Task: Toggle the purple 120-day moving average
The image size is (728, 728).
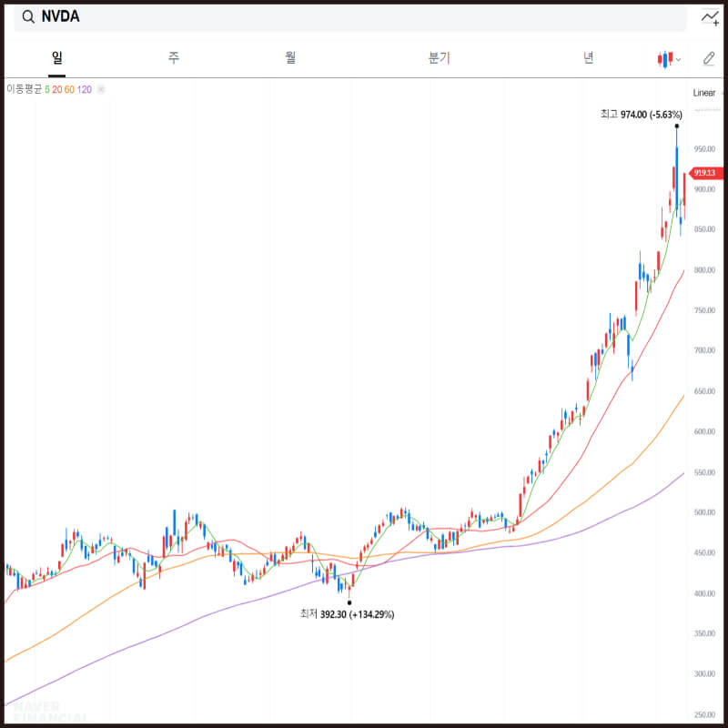Action: (x=84, y=89)
